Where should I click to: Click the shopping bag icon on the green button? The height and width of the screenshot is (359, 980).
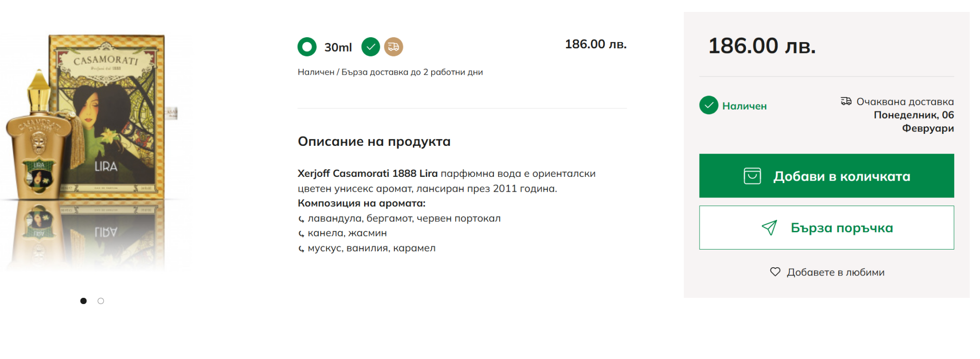[x=752, y=176]
